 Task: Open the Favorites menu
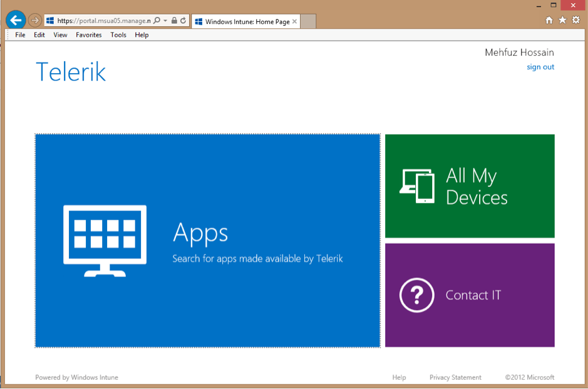(89, 35)
